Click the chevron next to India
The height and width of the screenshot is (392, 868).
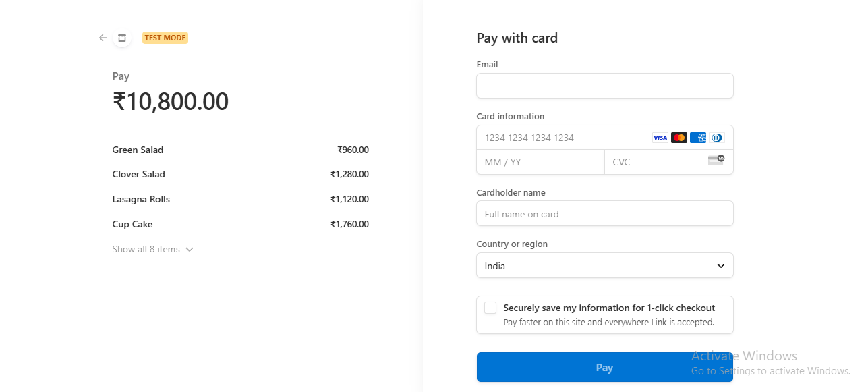tap(720, 265)
